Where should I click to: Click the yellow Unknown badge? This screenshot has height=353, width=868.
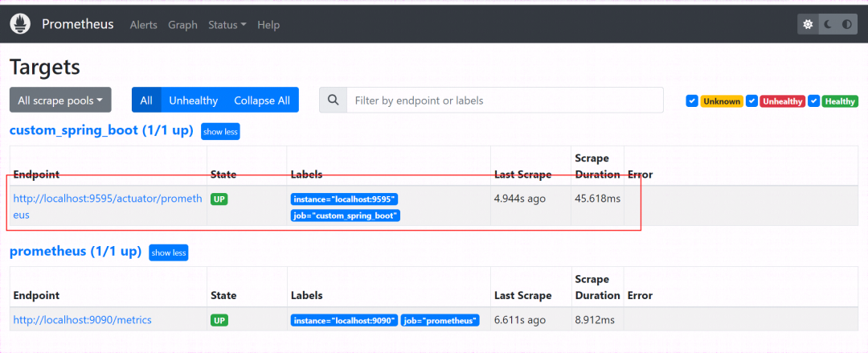tap(722, 101)
